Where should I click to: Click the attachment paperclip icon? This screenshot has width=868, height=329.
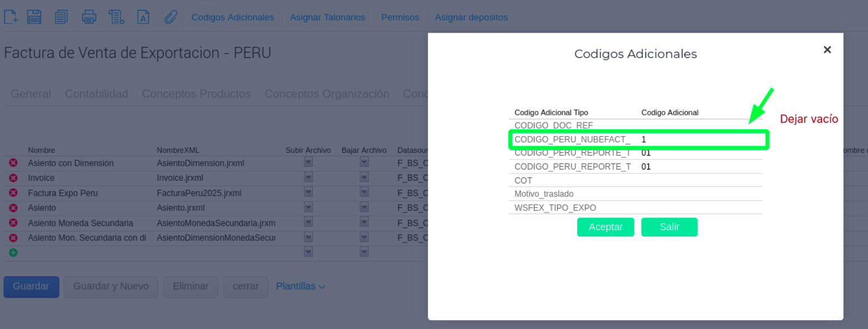tap(171, 17)
